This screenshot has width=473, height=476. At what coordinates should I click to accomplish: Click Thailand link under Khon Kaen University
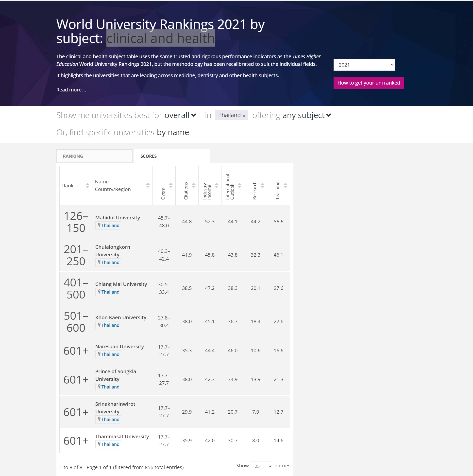pos(110,325)
